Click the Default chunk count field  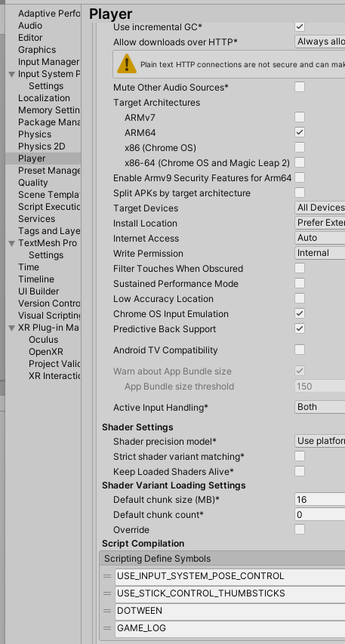click(320, 514)
